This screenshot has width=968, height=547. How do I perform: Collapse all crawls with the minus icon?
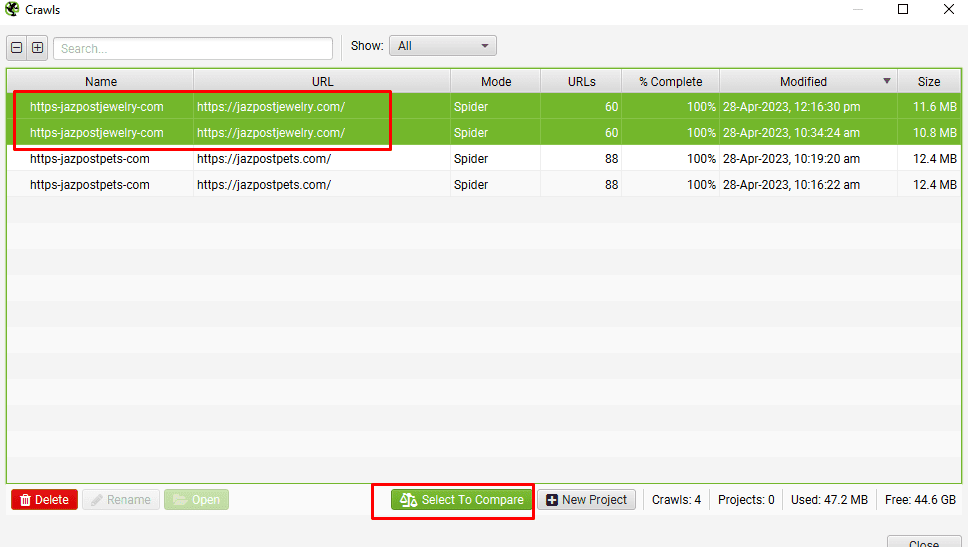coord(17,48)
